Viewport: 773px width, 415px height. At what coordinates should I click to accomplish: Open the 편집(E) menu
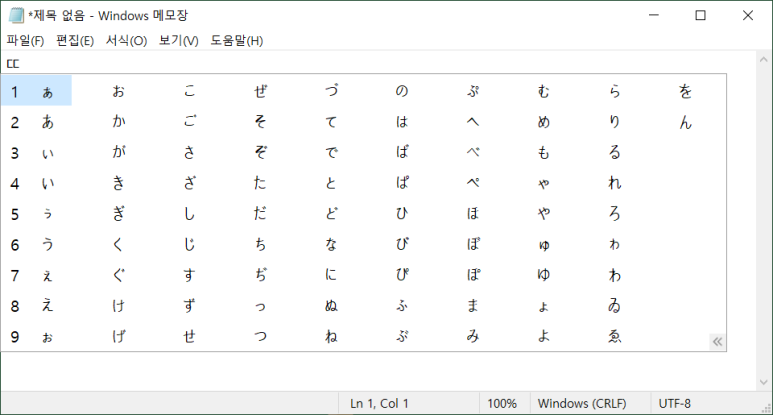[x=75, y=40]
